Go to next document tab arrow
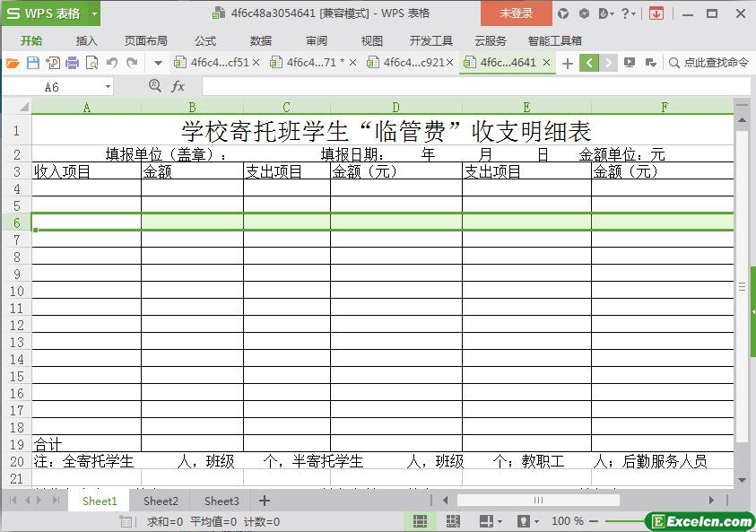 tap(608, 63)
